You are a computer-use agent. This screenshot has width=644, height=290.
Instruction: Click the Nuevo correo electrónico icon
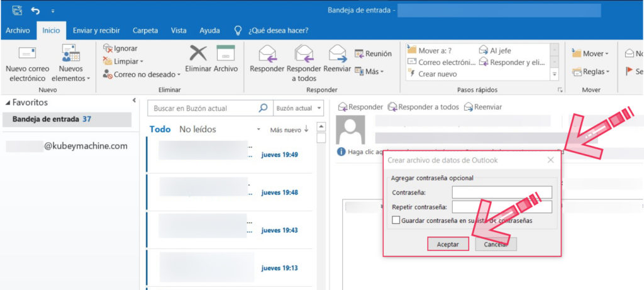27,53
